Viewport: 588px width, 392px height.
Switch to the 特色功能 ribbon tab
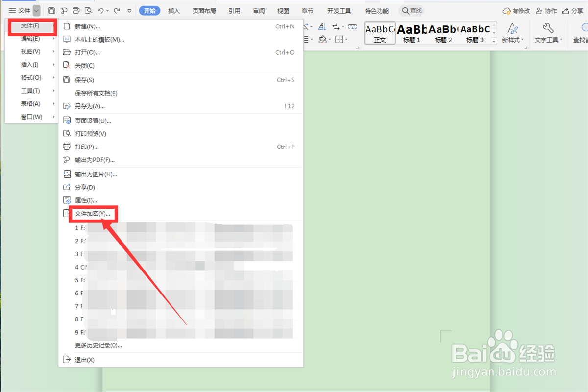tap(377, 11)
